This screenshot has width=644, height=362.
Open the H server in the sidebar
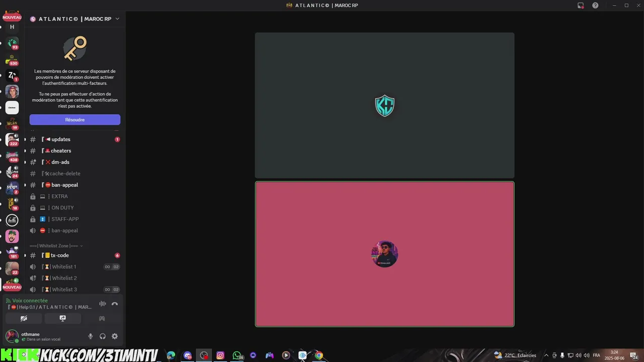12,27
